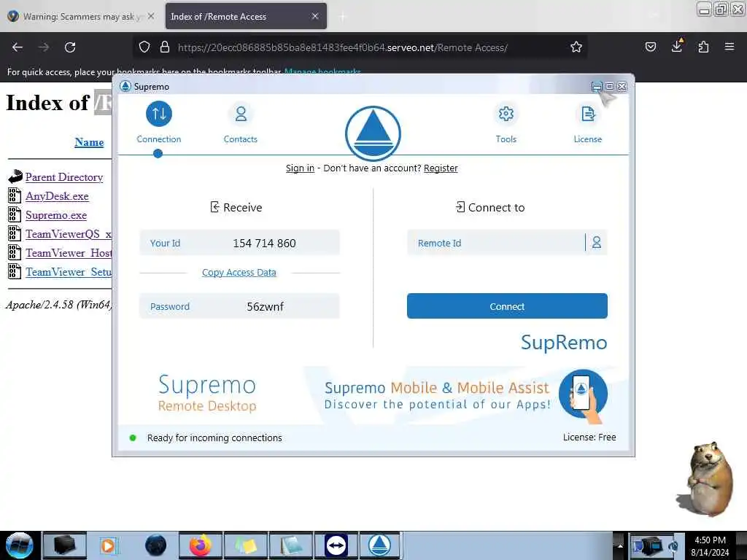Click the sticky notes taskbar icon
The height and width of the screenshot is (560, 747).
(x=245, y=545)
